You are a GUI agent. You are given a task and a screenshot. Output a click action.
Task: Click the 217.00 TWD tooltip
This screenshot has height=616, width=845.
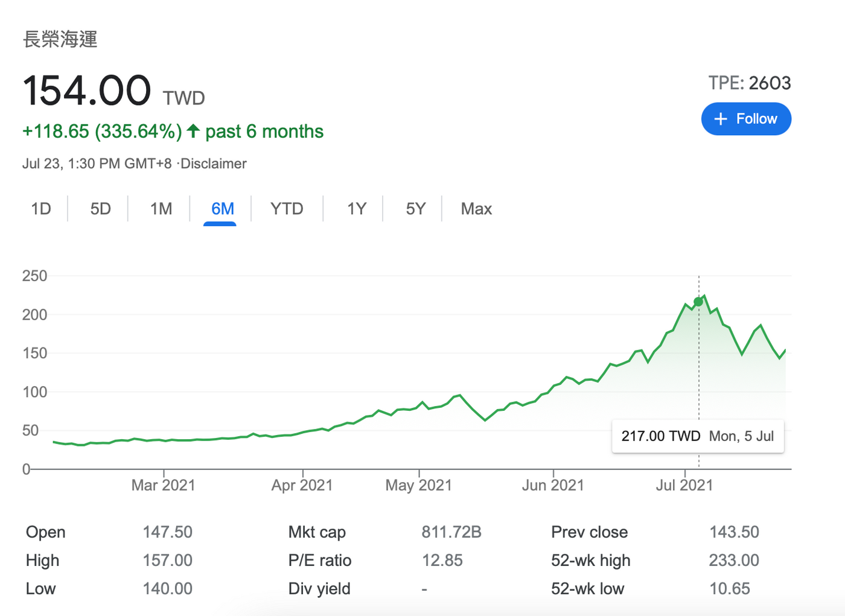click(x=698, y=436)
